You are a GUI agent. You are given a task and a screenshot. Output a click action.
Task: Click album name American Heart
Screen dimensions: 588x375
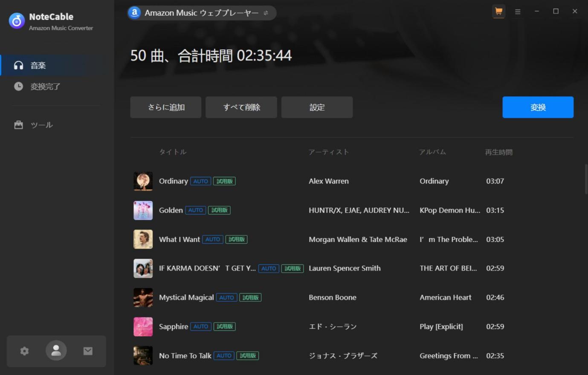coord(446,297)
